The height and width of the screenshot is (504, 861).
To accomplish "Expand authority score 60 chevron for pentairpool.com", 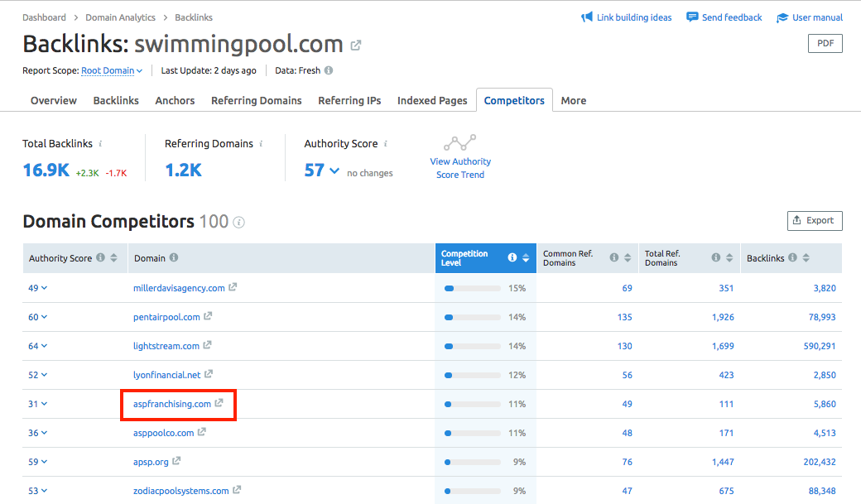I will point(44,317).
